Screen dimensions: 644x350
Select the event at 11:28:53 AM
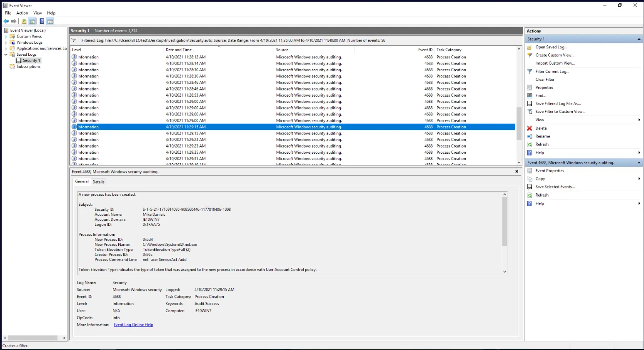[293, 95]
